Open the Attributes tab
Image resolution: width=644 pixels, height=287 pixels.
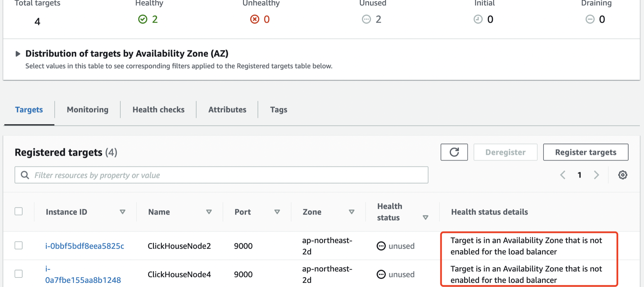227,110
